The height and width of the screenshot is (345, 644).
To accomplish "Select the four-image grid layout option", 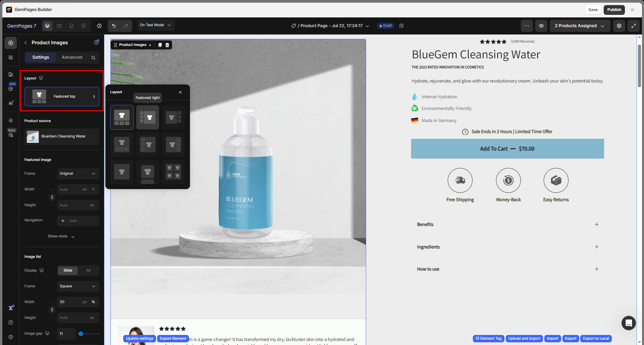I will pyautogui.click(x=174, y=172).
